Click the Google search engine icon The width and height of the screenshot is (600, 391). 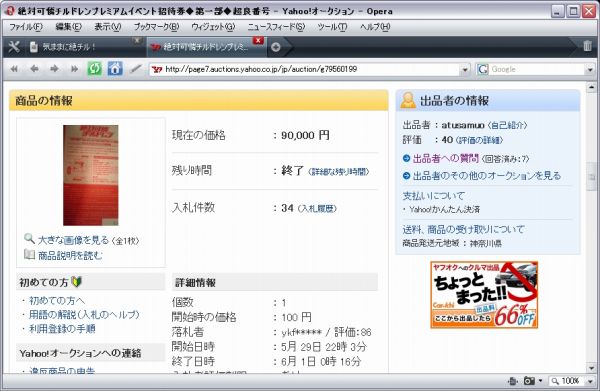(483, 69)
